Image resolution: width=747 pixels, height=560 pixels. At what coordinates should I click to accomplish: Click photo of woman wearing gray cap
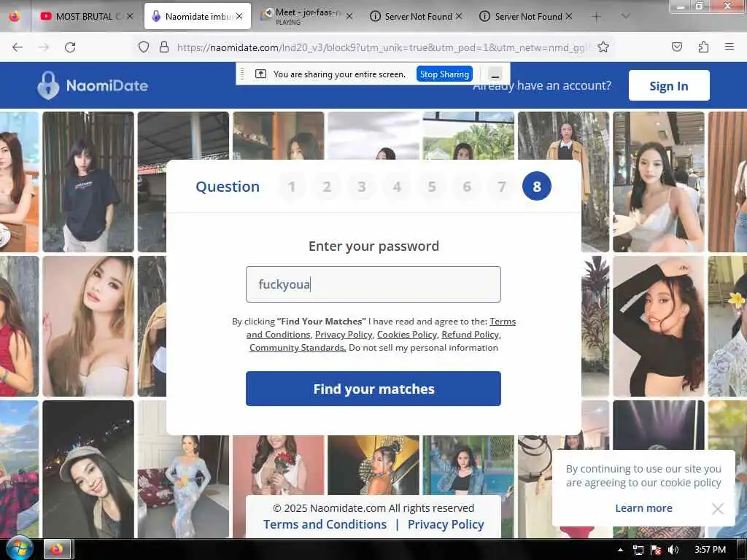point(88,469)
